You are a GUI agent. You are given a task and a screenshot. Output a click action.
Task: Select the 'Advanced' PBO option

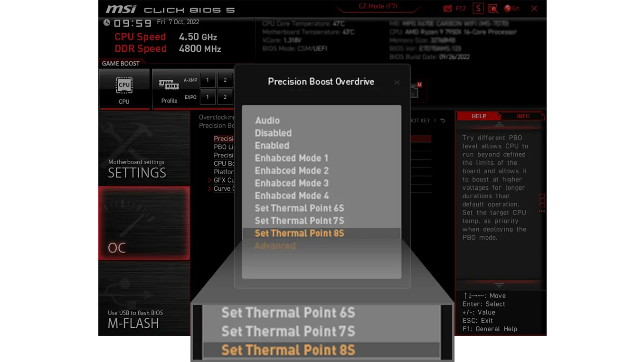pos(275,246)
